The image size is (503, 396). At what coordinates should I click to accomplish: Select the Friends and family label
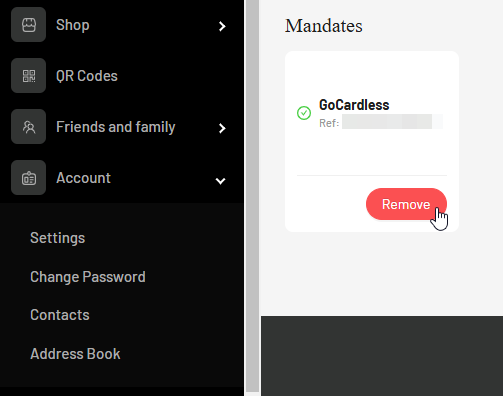point(116,127)
